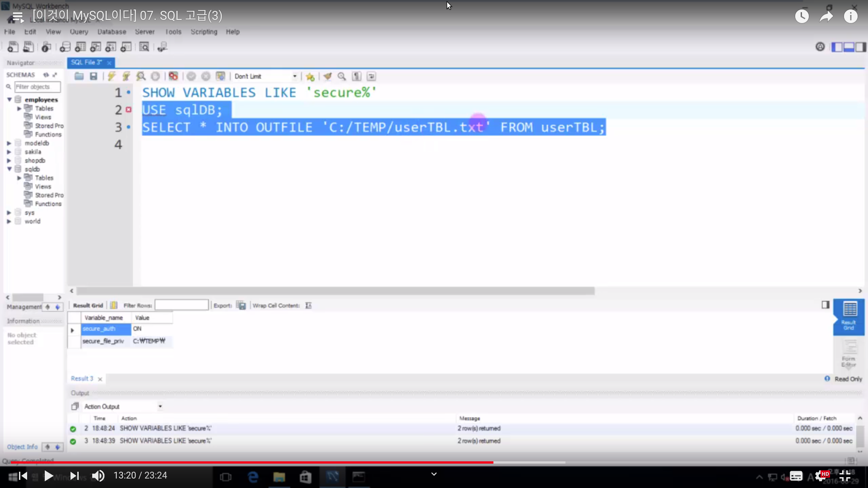Save snippet star icon in editor toolbar

310,77
